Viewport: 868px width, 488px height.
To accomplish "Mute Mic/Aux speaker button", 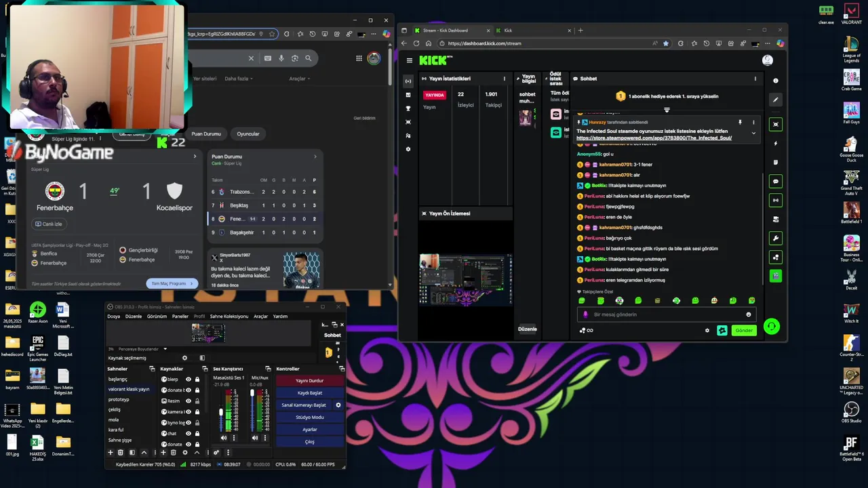I will (x=255, y=438).
